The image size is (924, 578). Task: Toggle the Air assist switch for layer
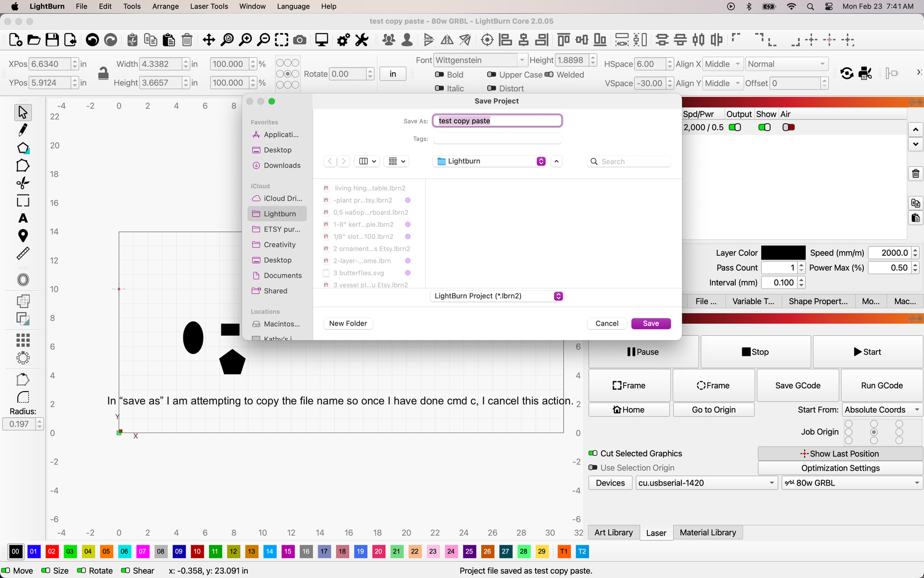click(x=788, y=127)
